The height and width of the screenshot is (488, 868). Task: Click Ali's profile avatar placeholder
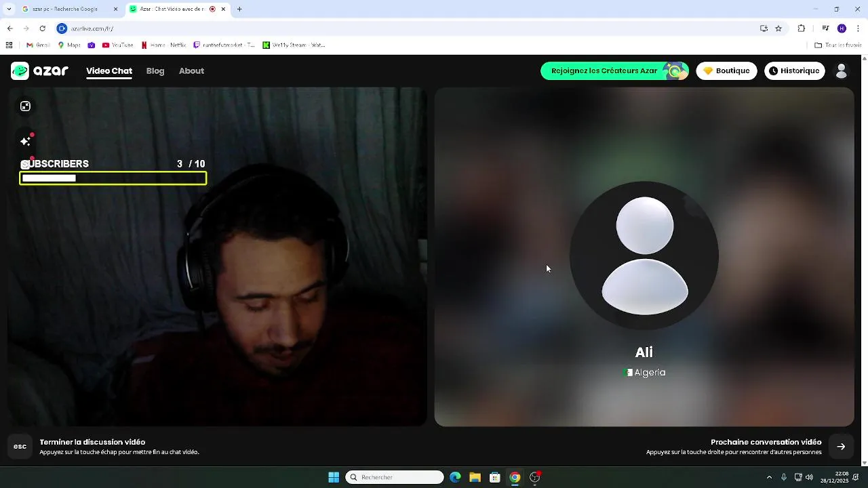(x=644, y=256)
